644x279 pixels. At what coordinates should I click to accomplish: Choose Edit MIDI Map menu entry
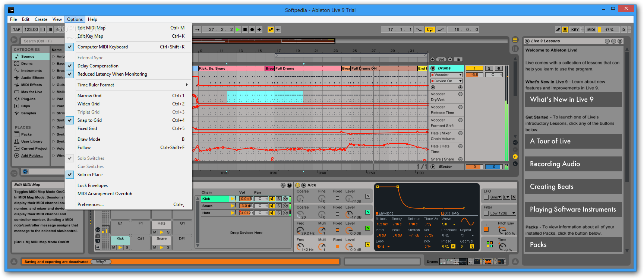128,28
